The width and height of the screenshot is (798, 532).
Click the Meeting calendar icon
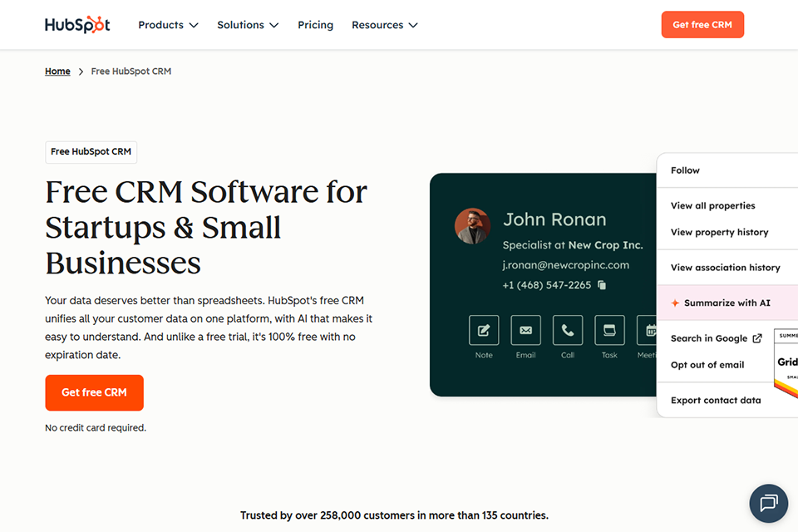pyautogui.click(x=647, y=330)
